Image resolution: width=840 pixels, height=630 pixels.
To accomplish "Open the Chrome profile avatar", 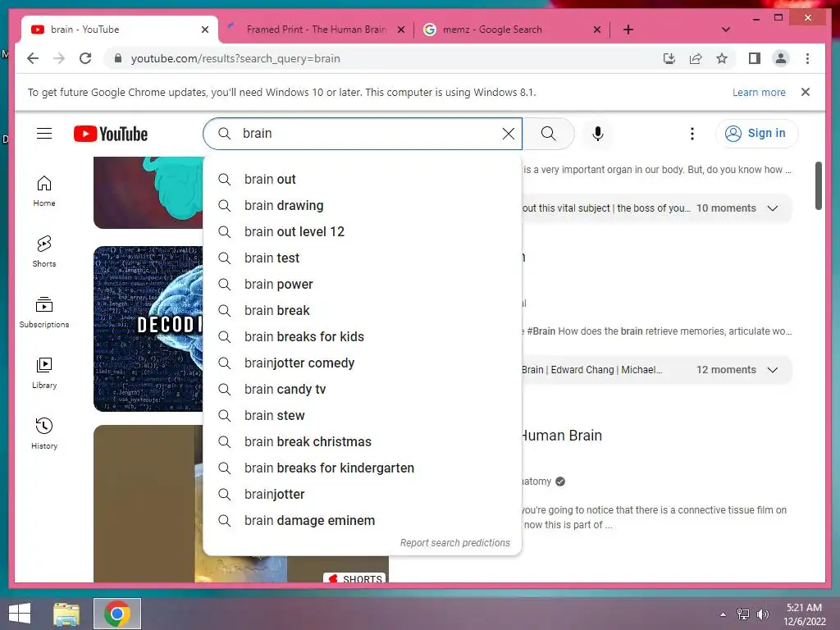I will pos(781,58).
